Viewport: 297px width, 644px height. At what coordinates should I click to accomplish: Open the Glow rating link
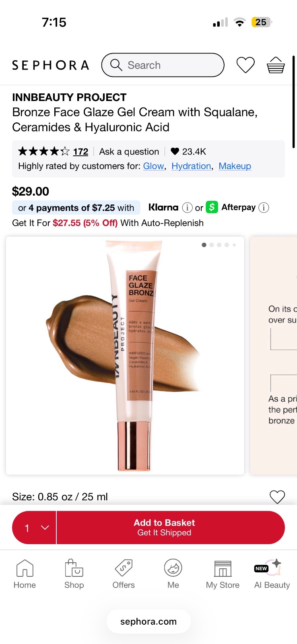(x=153, y=166)
